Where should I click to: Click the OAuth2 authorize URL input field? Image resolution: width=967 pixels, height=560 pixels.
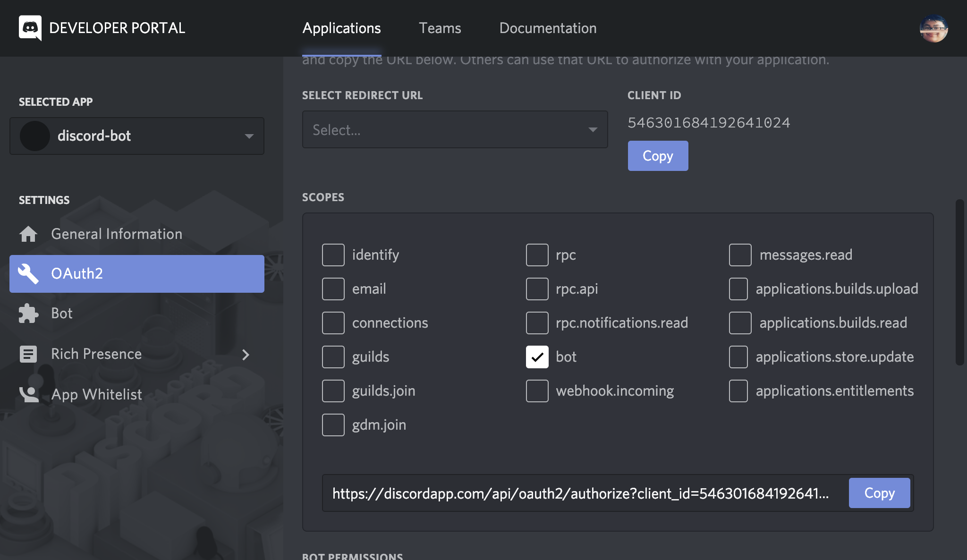(x=581, y=493)
